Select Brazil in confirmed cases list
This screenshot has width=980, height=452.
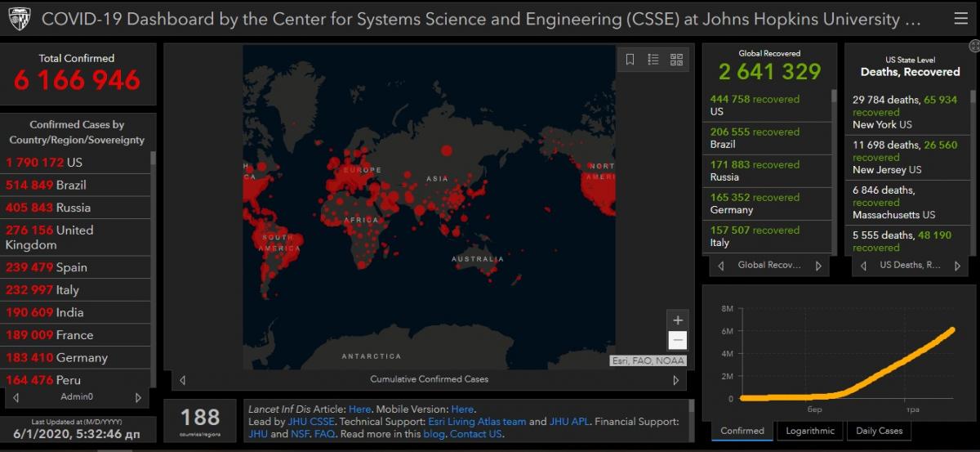point(75,185)
